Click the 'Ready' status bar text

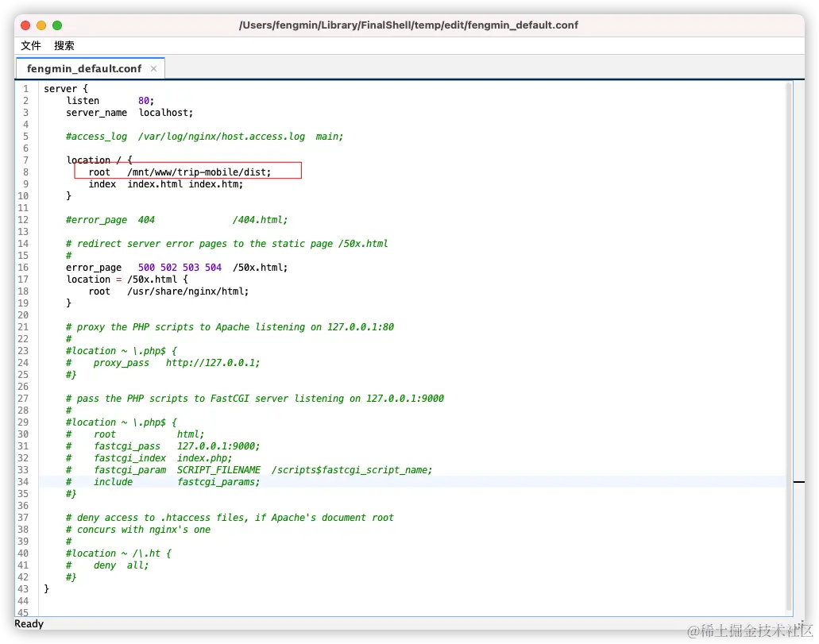(29, 623)
